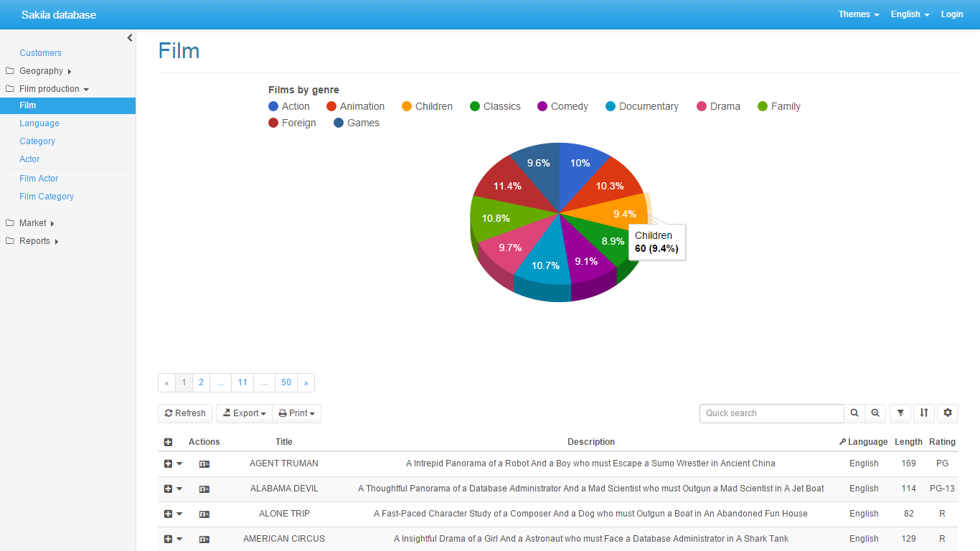This screenshot has height=551, width=980.
Task: Collapse the sidebar with the chevron icon
Action: (x=130, y=38)
